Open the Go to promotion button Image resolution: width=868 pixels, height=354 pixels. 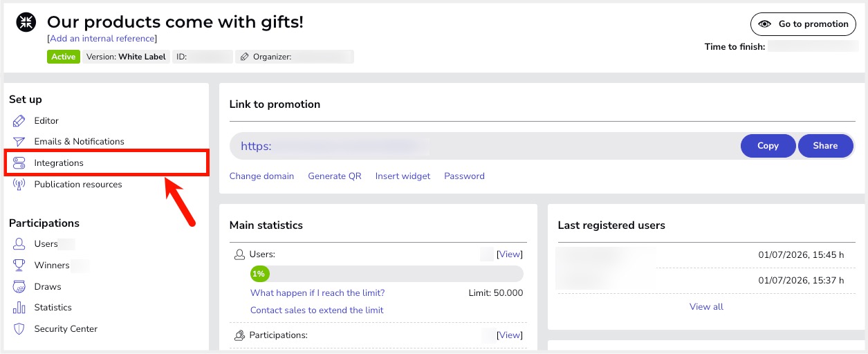click(804, 24)
